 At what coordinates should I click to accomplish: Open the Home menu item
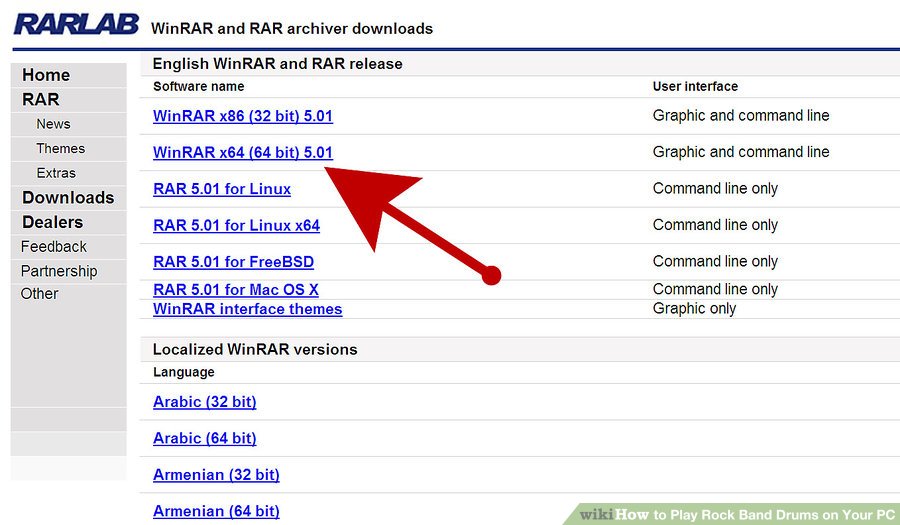[x=46, y=75]
